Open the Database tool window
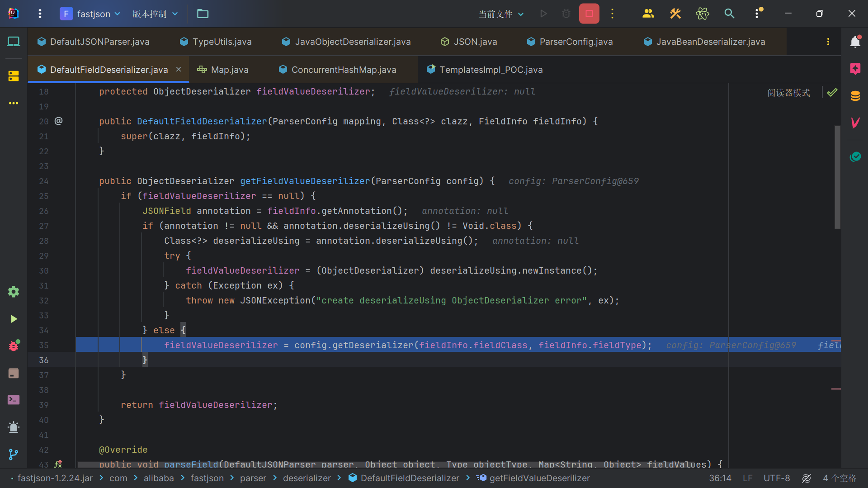 coord(855,96)
